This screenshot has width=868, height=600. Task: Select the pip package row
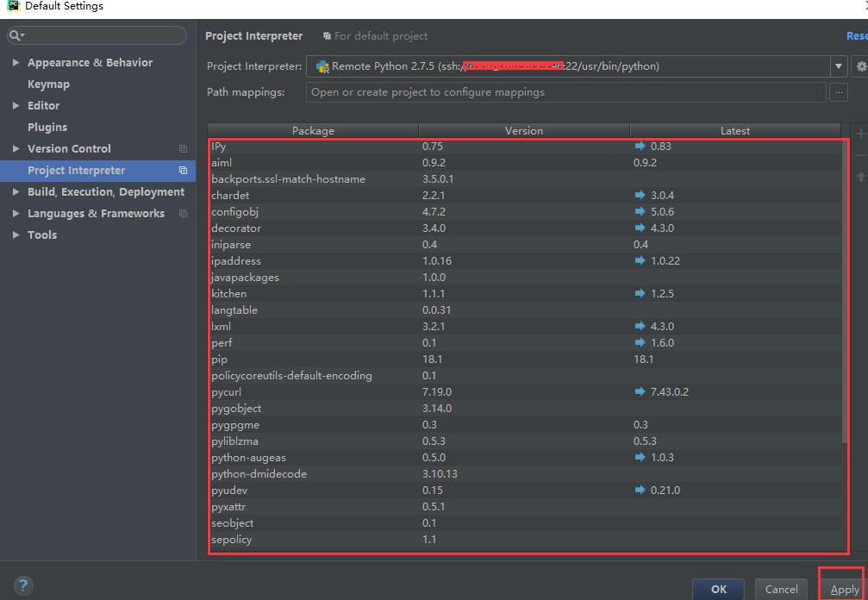click(x=525, y=359)
